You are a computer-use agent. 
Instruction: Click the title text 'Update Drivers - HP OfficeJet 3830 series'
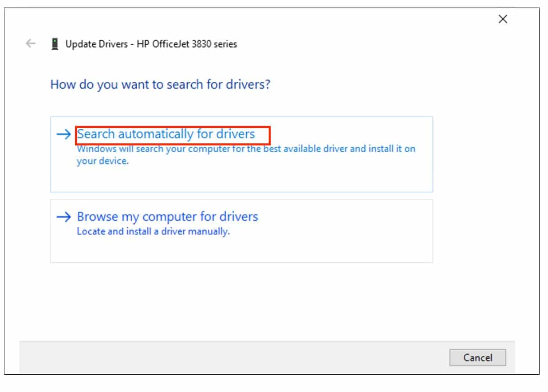pyautogui.click(x=151, y=44)
